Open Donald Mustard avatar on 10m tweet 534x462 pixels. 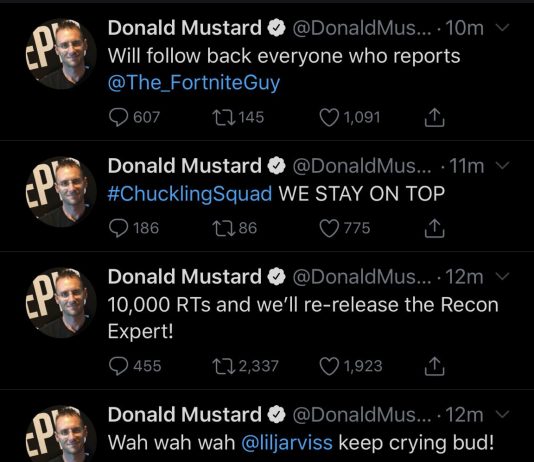pos(61,54)
